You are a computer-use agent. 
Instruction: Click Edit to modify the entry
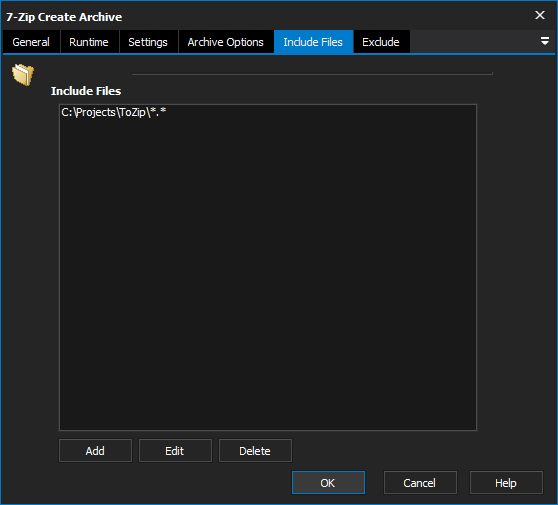[x=175, y=451]
